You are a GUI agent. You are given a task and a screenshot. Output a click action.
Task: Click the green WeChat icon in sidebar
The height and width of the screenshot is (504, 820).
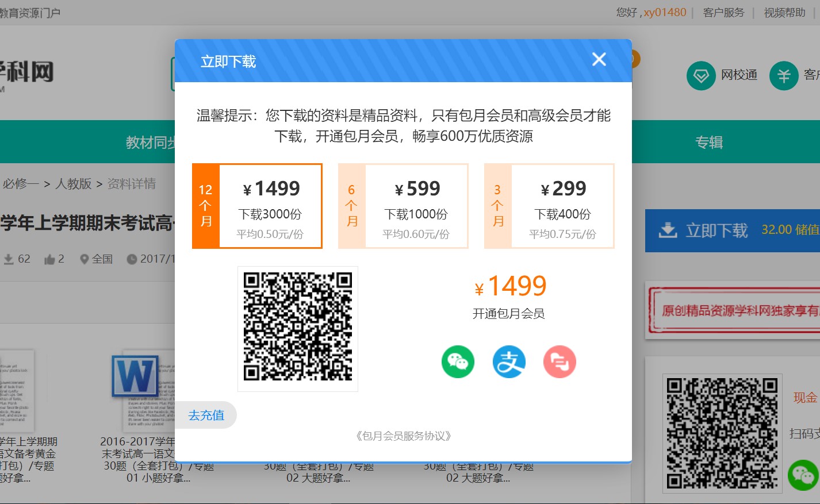pyautogui.click(x=803, y=475)
